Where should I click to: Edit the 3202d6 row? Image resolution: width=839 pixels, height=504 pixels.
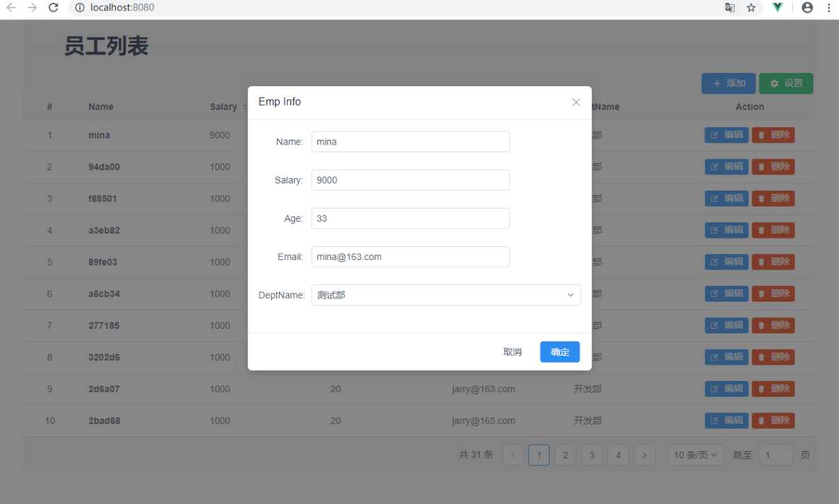tap(726, 357)
